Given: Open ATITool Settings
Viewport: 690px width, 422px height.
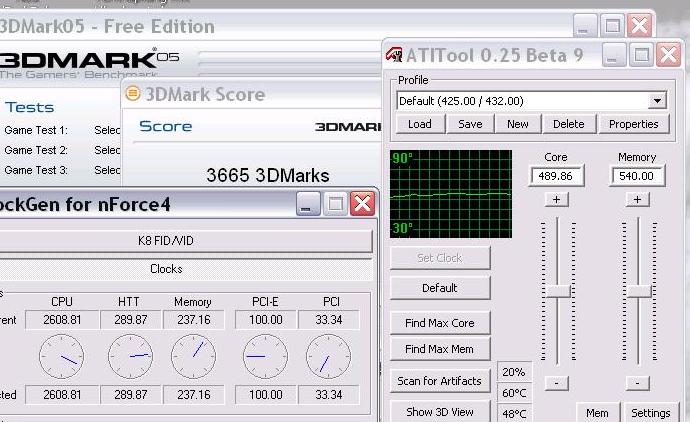Looking at the screenshot, I should coord(650,413).
